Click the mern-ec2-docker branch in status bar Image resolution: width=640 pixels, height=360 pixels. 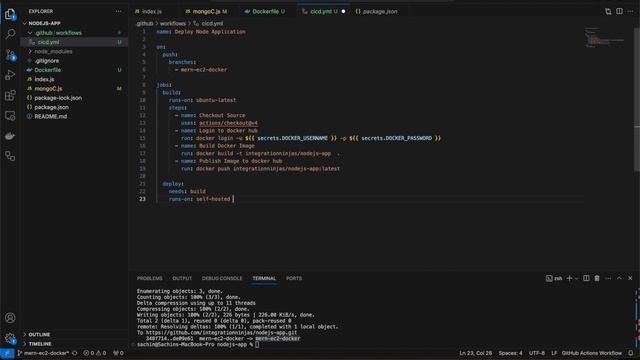pos(43,353)
